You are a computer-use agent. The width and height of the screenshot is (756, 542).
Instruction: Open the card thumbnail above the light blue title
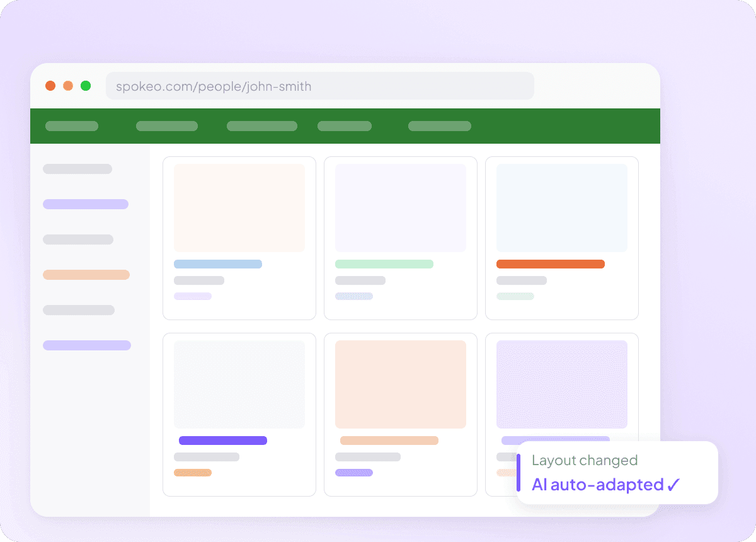tap(239, 208)
